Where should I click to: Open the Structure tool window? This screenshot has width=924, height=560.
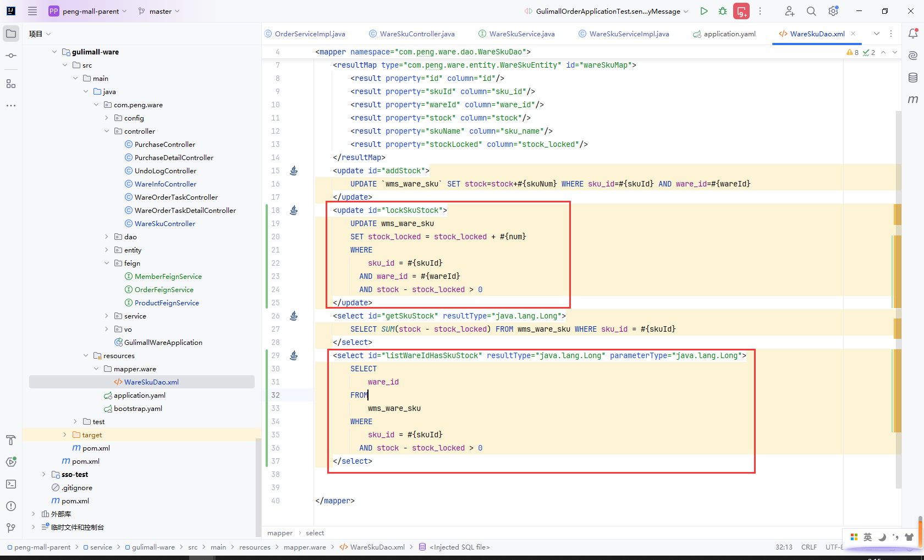tap(11, 84)
